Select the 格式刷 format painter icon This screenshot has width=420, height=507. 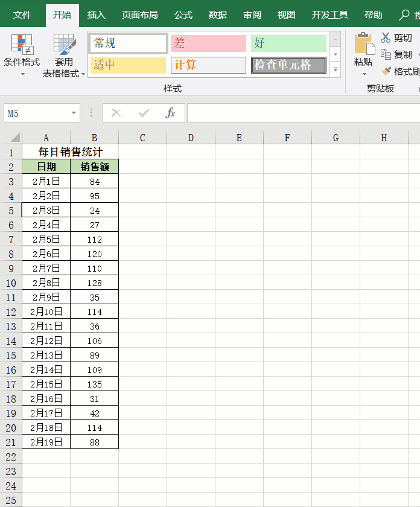pyautogui.click(x=386, y=71)
